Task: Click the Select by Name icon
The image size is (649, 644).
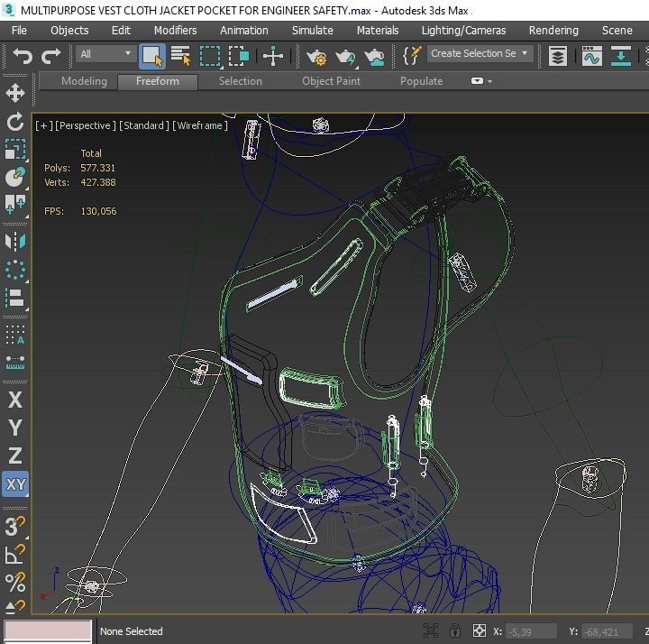Action: point(180,56)
